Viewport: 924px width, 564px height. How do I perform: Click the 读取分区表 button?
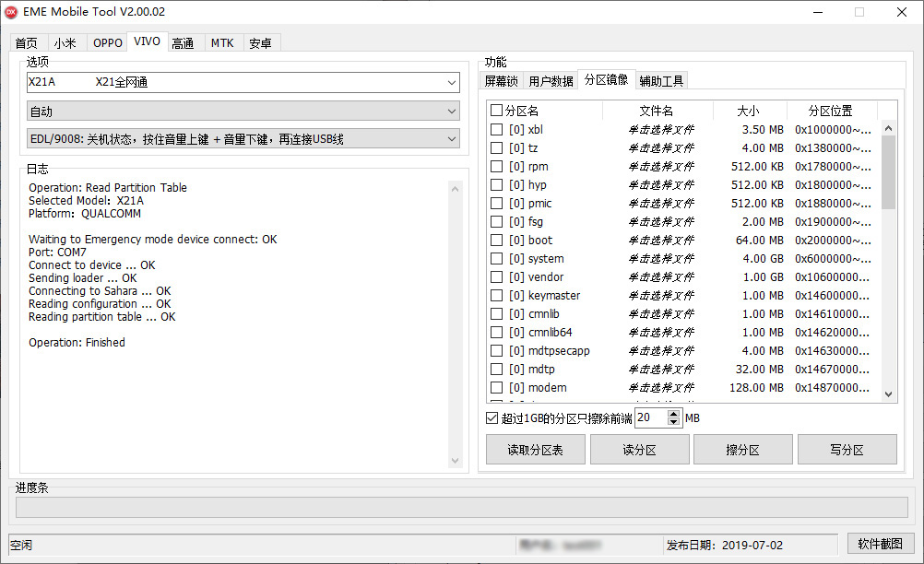[535, 450]
